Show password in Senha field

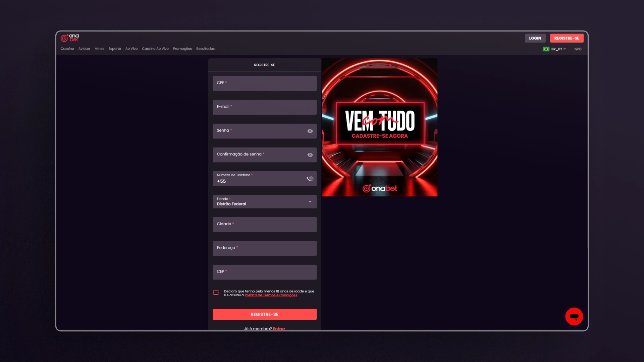click(310, 131)
